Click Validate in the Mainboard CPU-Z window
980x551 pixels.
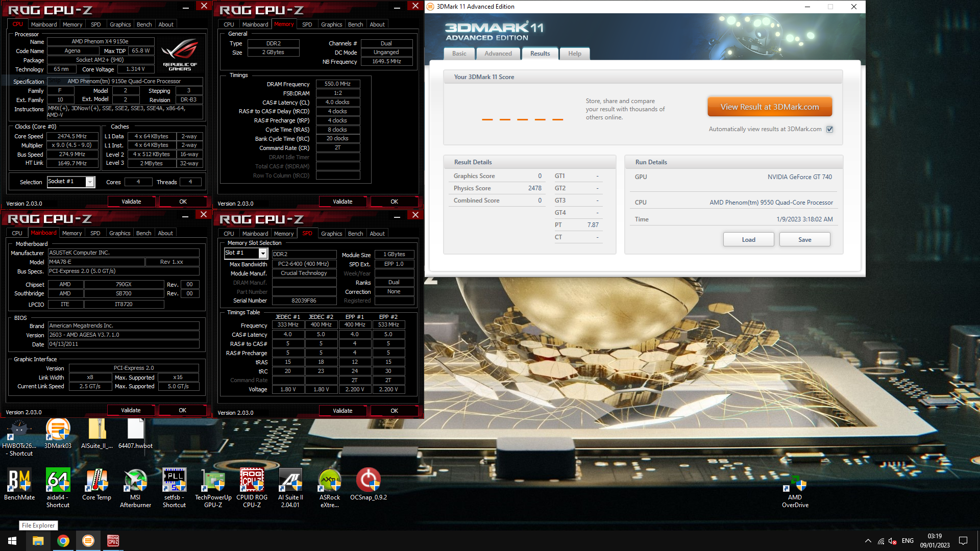[x=131, y=411]
